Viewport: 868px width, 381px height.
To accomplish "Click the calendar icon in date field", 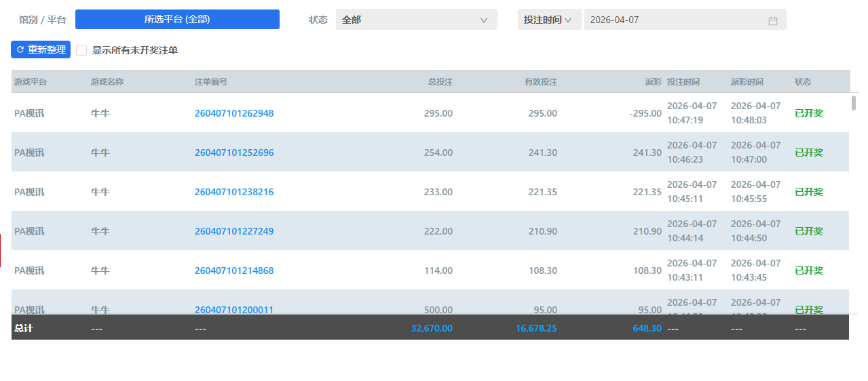I will [x=772, y=20].
